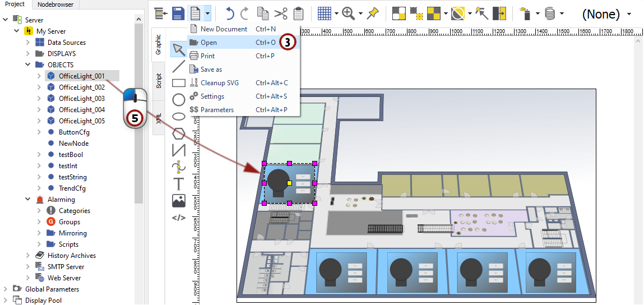Select OfficeLight_003 in the project tree

click(81, 99)
